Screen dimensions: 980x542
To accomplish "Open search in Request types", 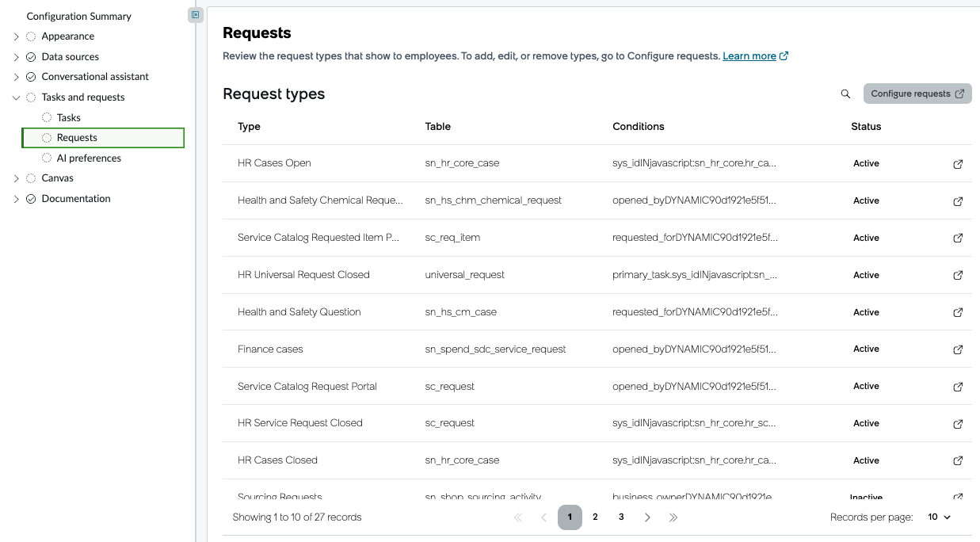I will 845,94.
